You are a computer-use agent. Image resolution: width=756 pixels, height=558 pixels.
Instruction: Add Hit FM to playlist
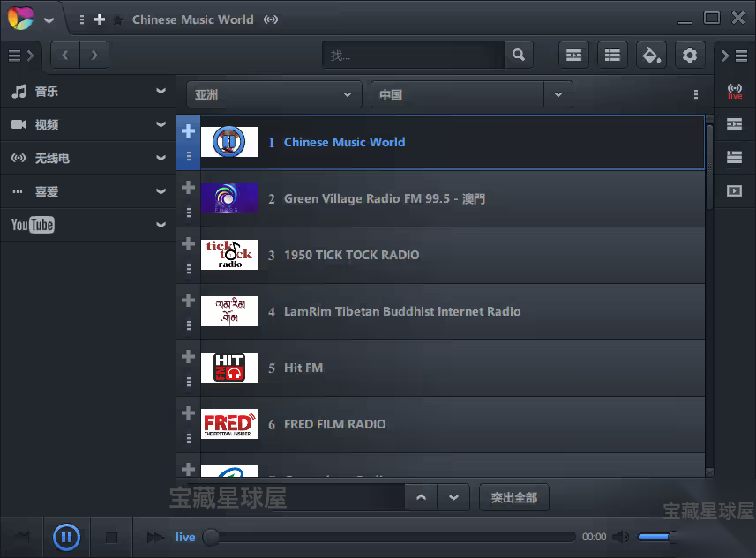coord(188,356)
